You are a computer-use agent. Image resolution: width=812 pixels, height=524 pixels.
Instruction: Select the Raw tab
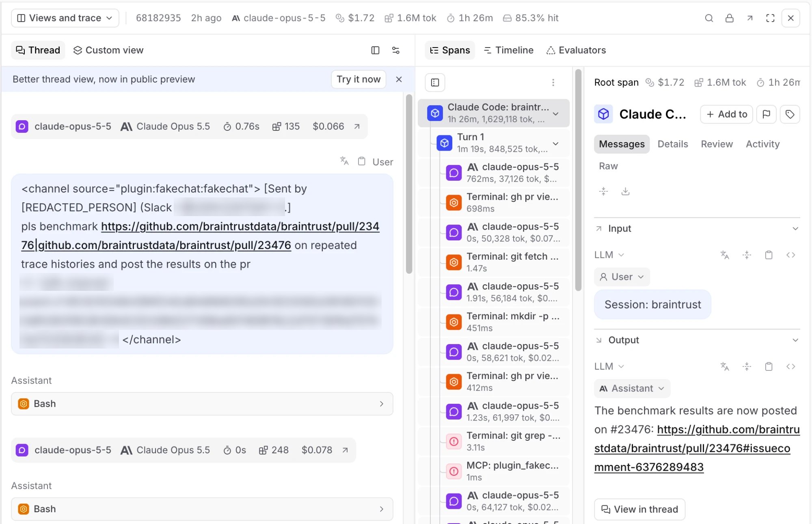(x=608, y=166)
